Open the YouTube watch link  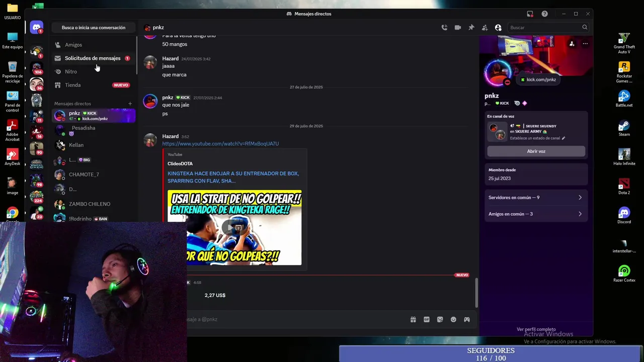pos(220,144)
